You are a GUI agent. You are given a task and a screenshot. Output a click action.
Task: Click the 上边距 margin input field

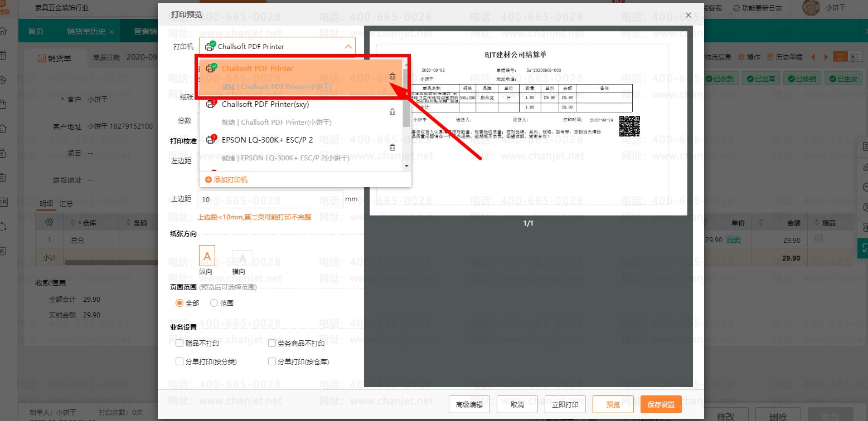[x=270, y=199]
